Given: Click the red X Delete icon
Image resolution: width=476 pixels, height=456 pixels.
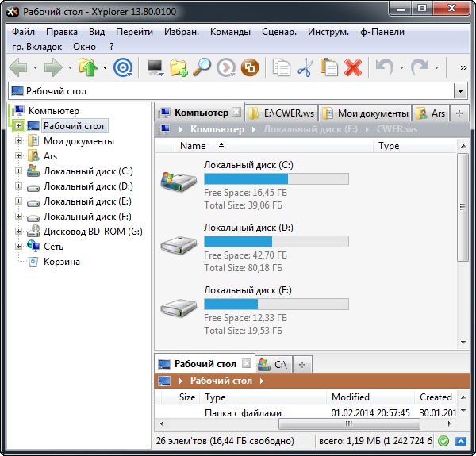Looking at the screenshot, I should pos(352,68).
